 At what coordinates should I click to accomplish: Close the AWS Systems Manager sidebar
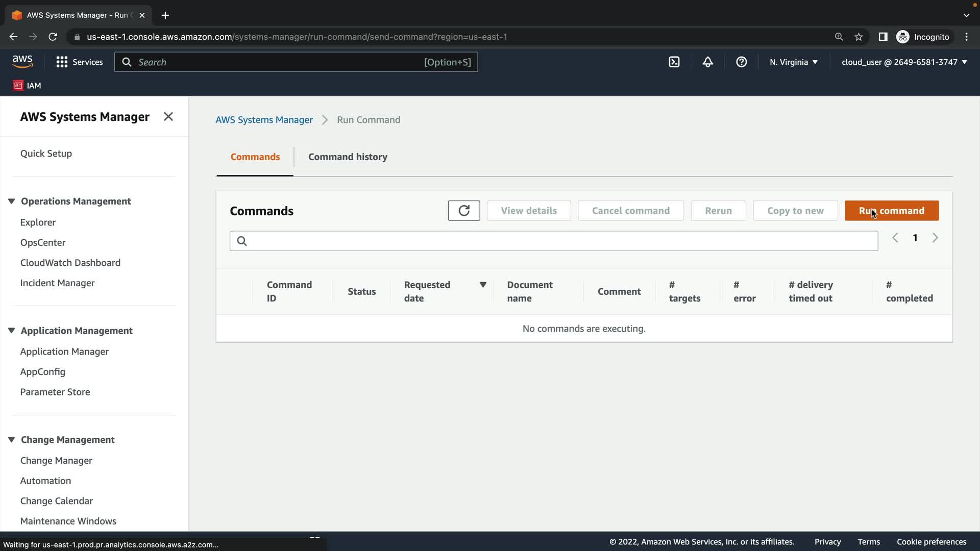(168, 117)
